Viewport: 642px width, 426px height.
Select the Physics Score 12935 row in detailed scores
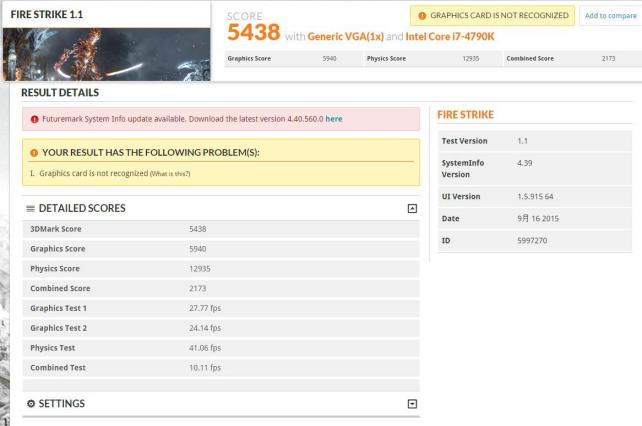[x=221, y=269]
